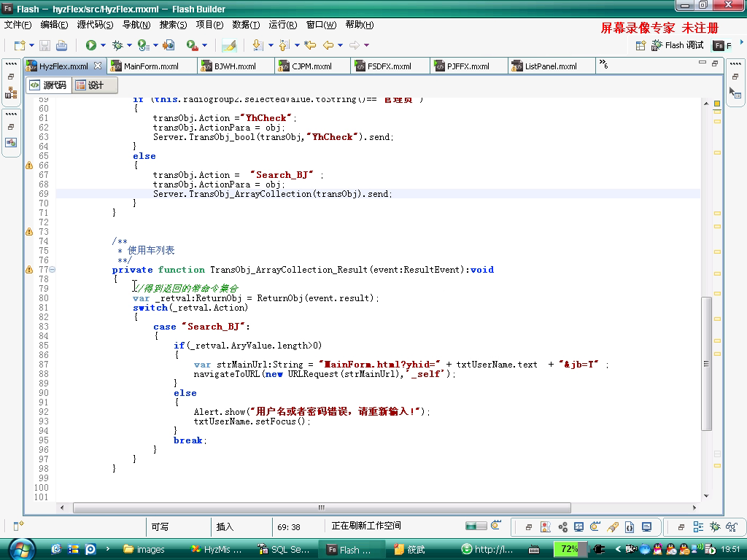The image size is (747, 560).
Task: Navigate forward with gray right arrow
Action: (x=355, y=45)
